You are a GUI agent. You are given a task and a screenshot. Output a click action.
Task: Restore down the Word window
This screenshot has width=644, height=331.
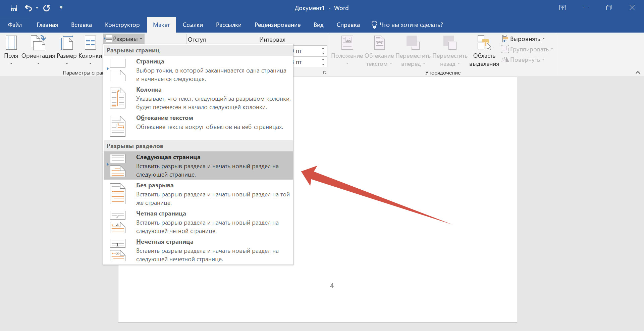point(609,8)
